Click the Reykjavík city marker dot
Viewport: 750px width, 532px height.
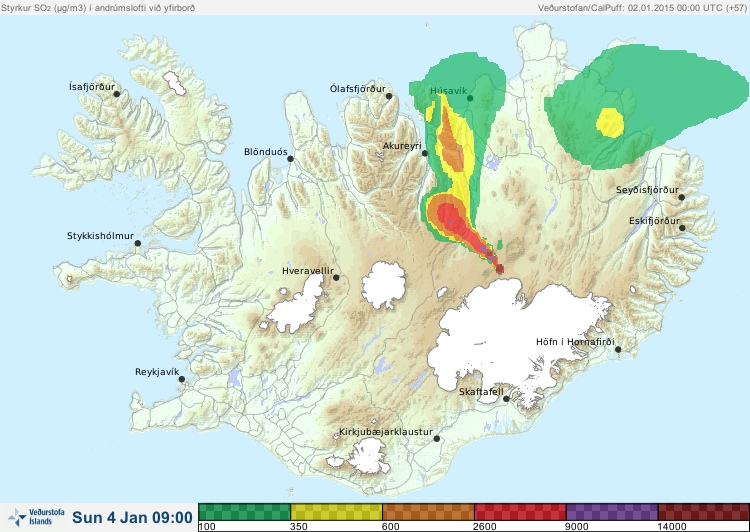182,379
